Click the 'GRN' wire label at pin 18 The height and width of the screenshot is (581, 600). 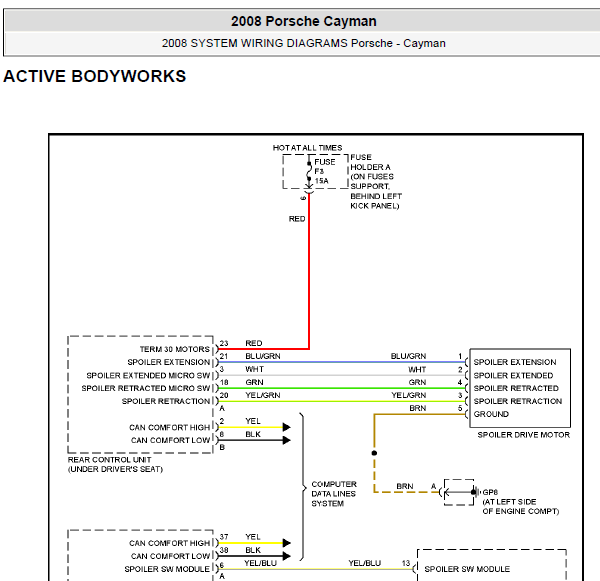point(254,382)
